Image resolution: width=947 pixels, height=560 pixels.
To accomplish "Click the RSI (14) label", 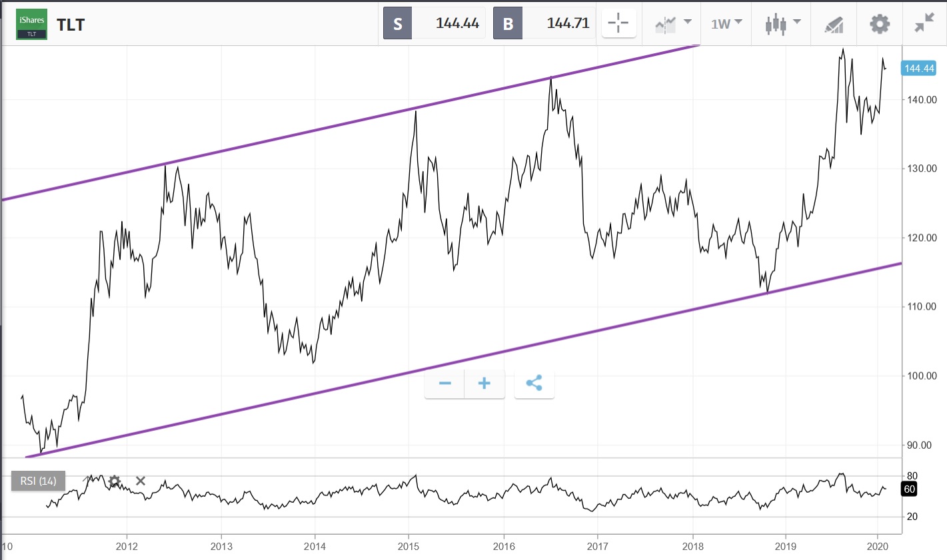I will point(37,481).
